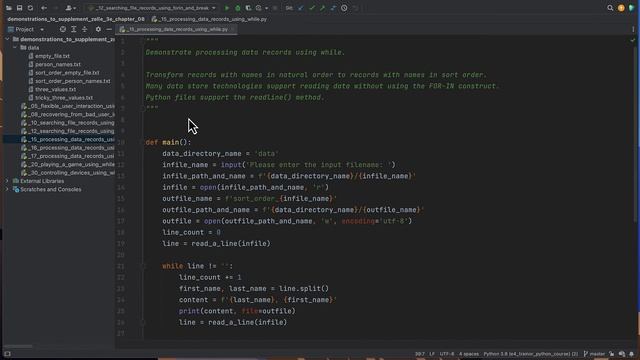Viewport: 640px width, 360px height.
Task: Open the user/Code With Me dropdown icon
Action: (x=71, y=8)
